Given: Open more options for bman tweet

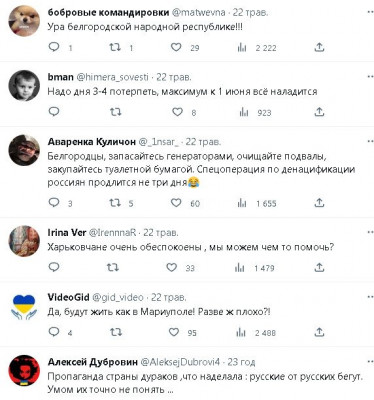Looking at the screenshot, I should click(x=370, y=77).
